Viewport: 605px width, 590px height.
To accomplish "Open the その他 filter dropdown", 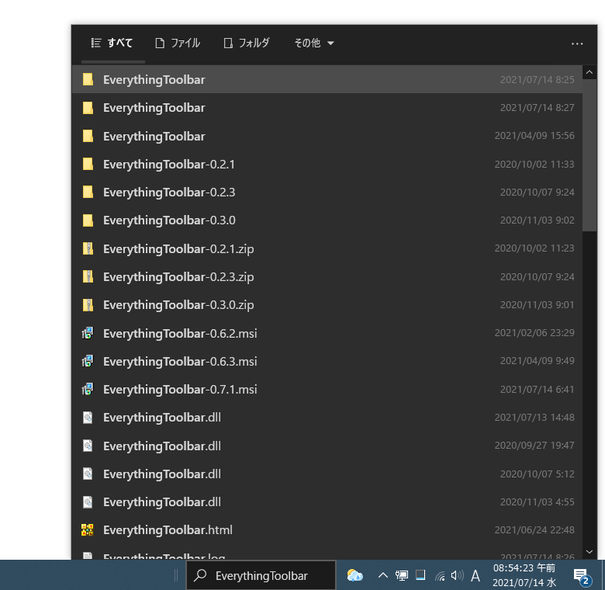I will coord(314,43).
